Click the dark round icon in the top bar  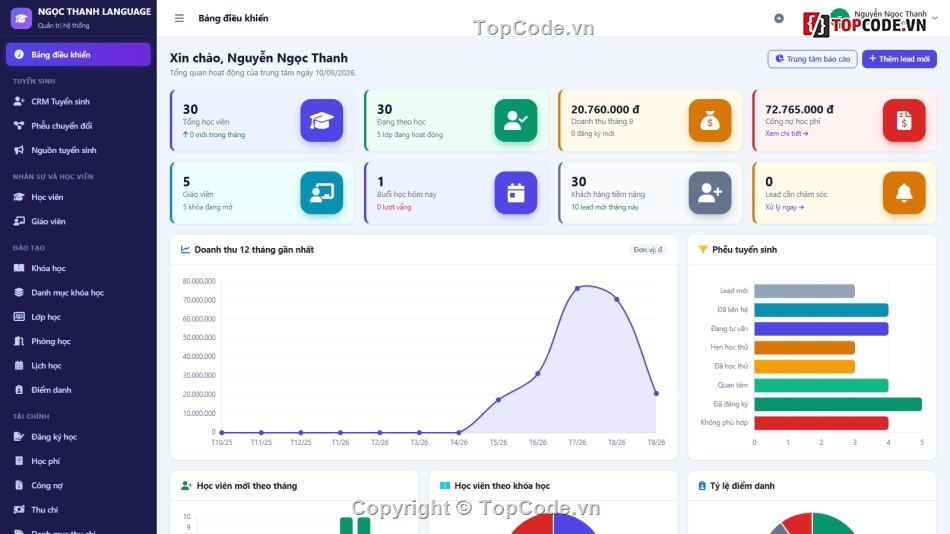(x=779, y=18)
